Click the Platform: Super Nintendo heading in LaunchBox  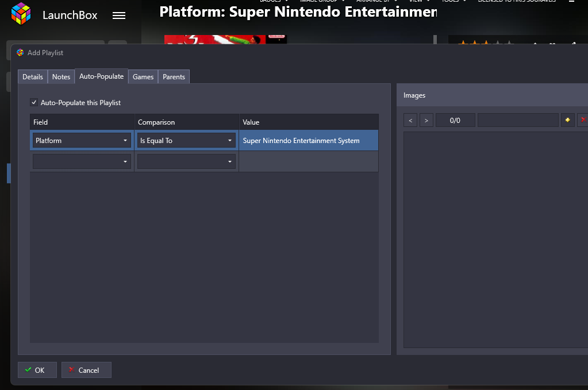tap(298, 11)
